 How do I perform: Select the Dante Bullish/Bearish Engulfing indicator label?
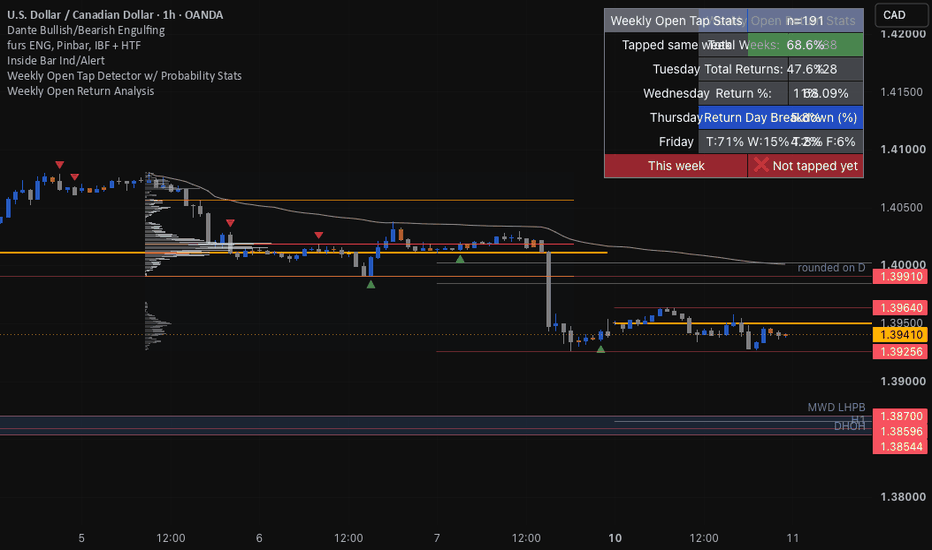pyautogui.click(x=86, y=30)
